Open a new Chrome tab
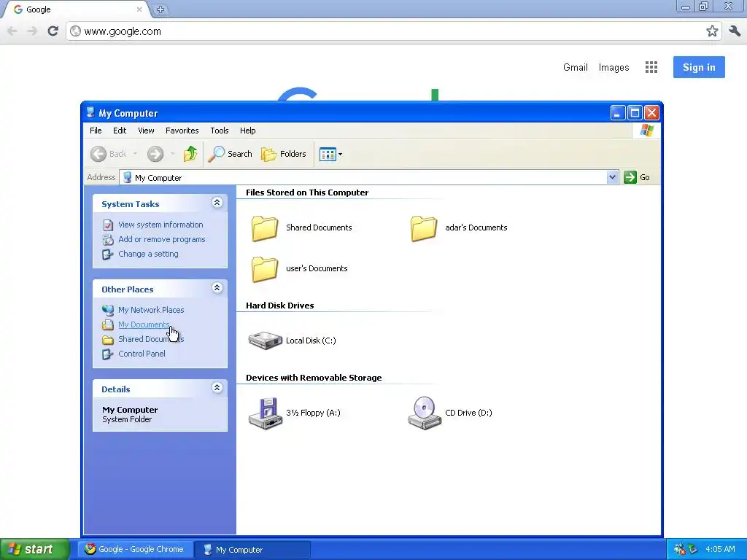The width and height of the screenshot is (747, 560). point(160,9)
